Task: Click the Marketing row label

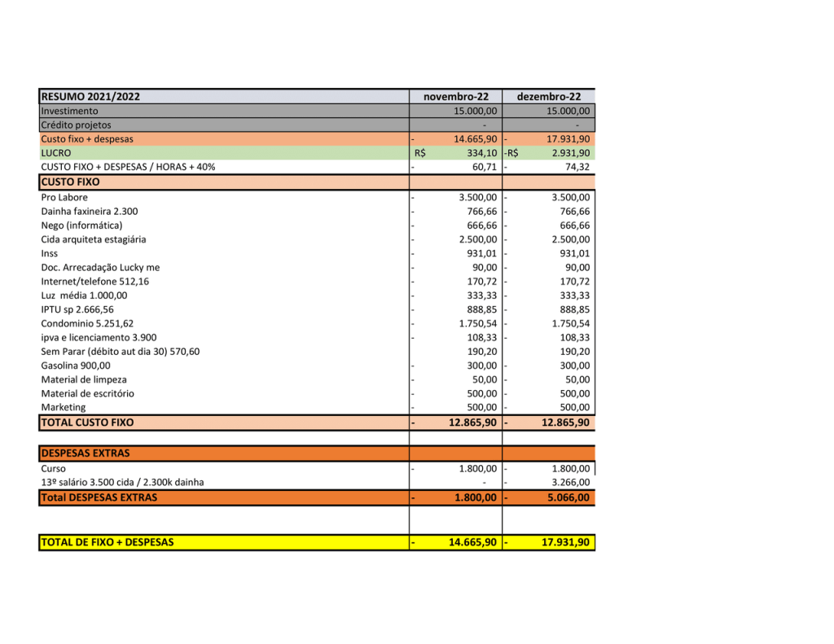Action: (x=64, y=407)
